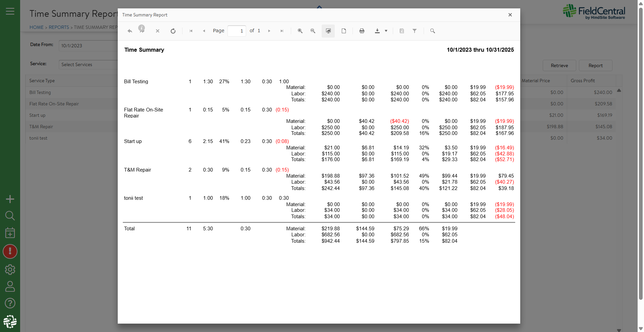This screenshot has height=332, width=644.
Task: Toggle full-page interactive view mode
Action: (x=328, y=31)
